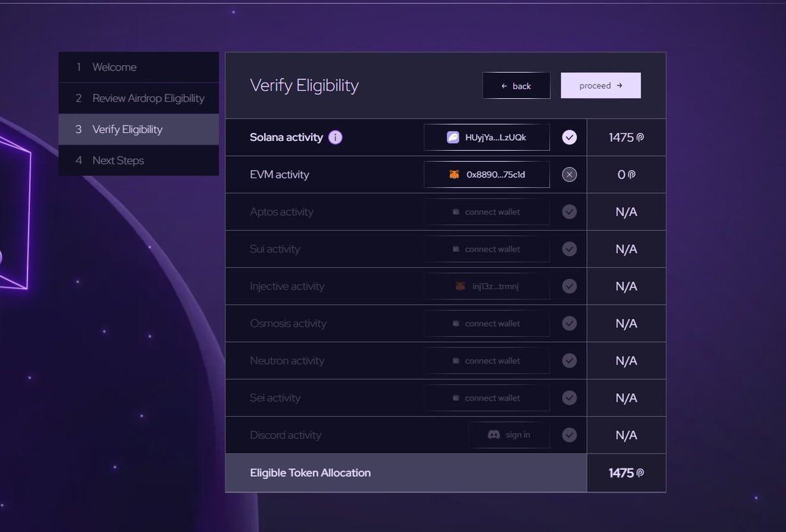Click Injective wallet inj13z...trmnj button

(x=487, y=286)
